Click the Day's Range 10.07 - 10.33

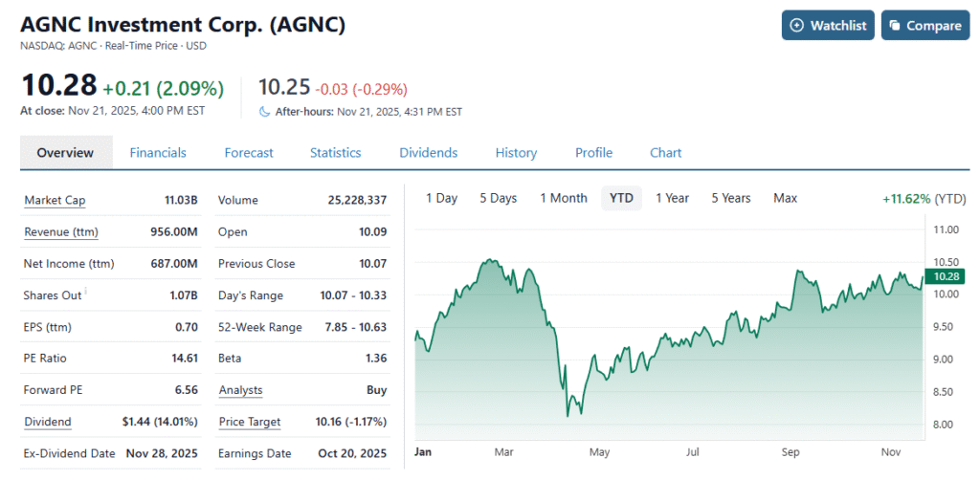point(351,295)
